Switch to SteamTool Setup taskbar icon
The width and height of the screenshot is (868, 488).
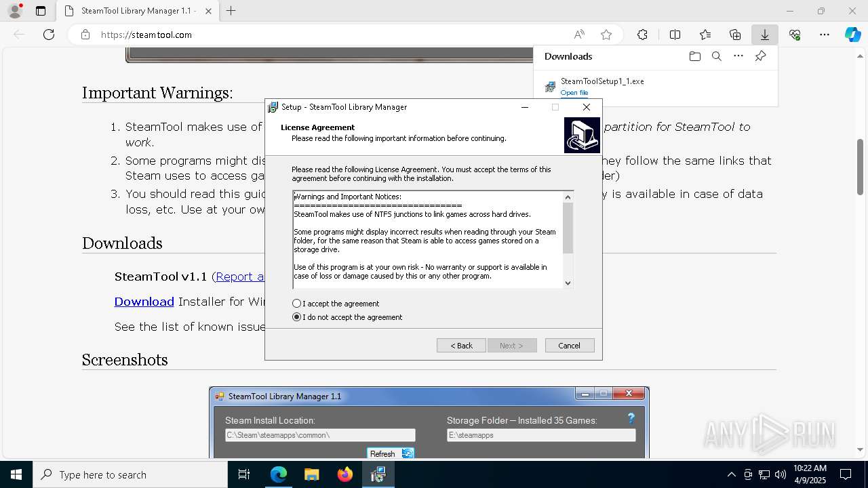click(x=378, y=474)
